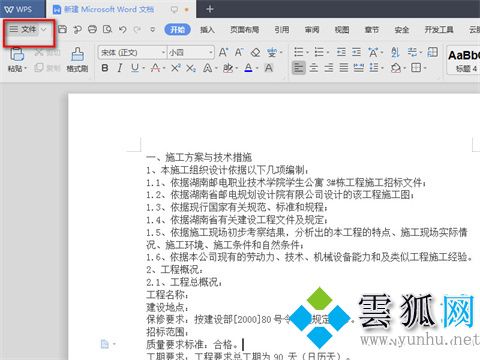The height and width of the screenshot is (360, 480).
Task: Expand the quick access toolbar customize arrow
Action: [153, 29]
